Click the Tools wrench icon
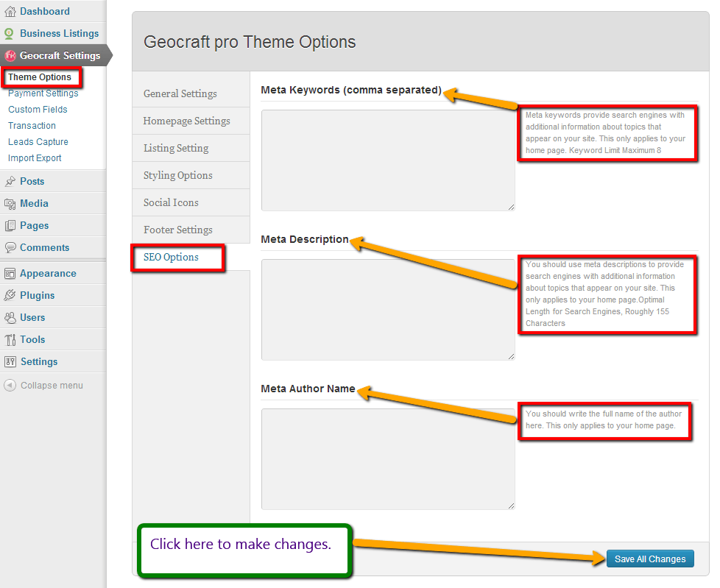The image size is (720, 588). point(10,340)
